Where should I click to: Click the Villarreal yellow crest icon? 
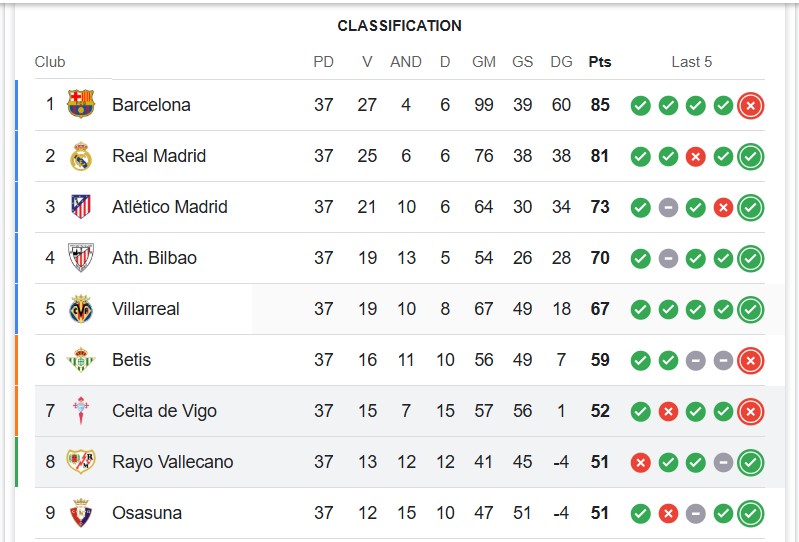click(81, 309)
